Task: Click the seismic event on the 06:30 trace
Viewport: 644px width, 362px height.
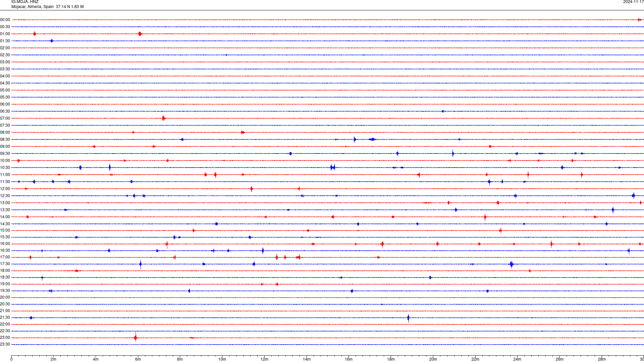Action: (443, 111)
